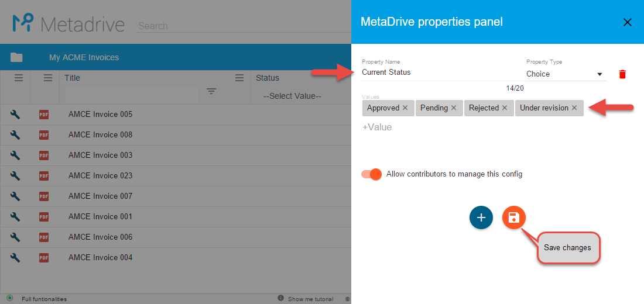Select My ACME Invoices folder title
644x304 pixels.
(84, 57)
